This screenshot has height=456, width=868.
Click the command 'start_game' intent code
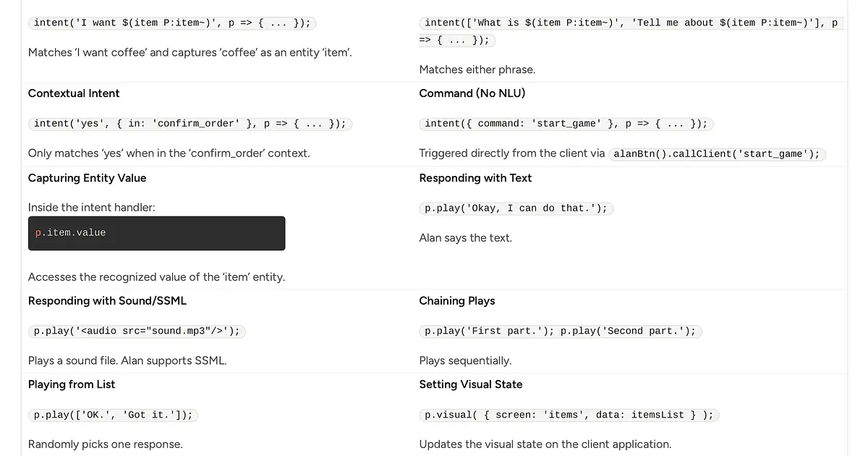point(566,124)
